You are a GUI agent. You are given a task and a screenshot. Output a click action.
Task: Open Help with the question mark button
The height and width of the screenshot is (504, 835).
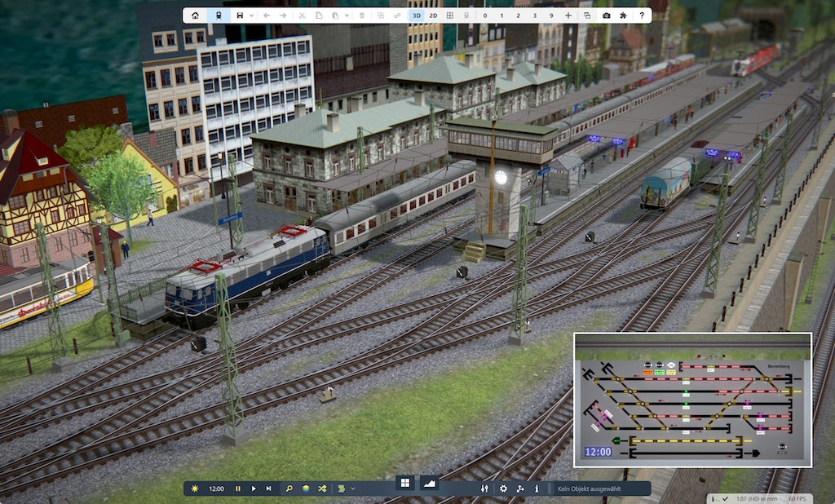click(643, 14)
